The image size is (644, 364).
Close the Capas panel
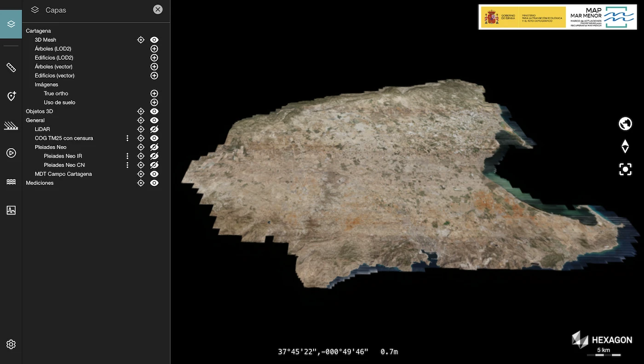pyautogui.click(x=158, y=9)
